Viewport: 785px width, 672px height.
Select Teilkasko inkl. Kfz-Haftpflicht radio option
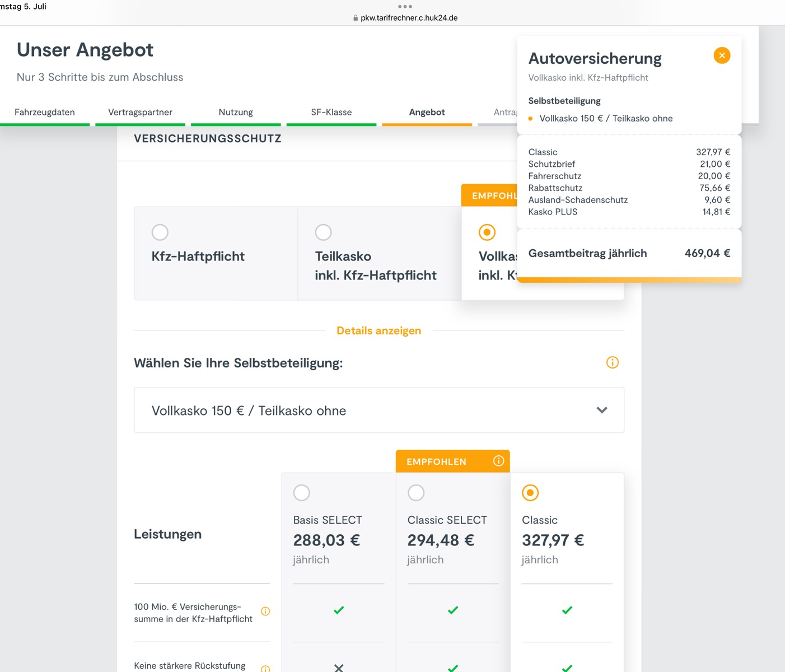(324, 232)
